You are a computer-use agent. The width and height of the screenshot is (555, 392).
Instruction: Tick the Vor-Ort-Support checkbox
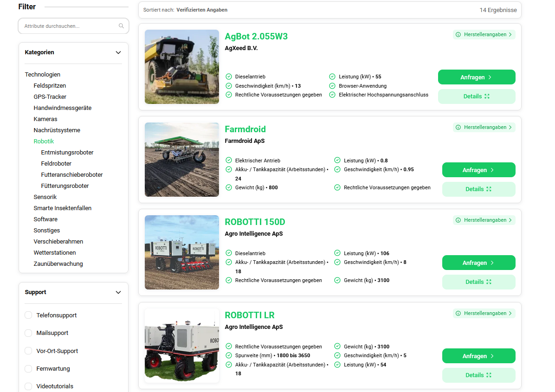[x=28, y=351]
